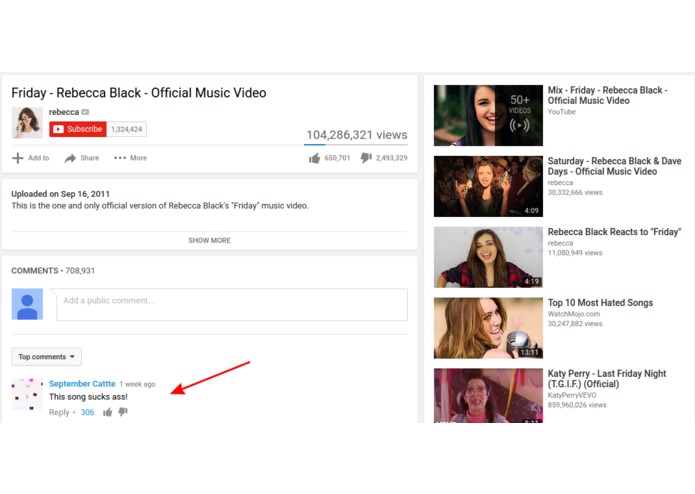Click the plus icon for Add to

(18, 158)
